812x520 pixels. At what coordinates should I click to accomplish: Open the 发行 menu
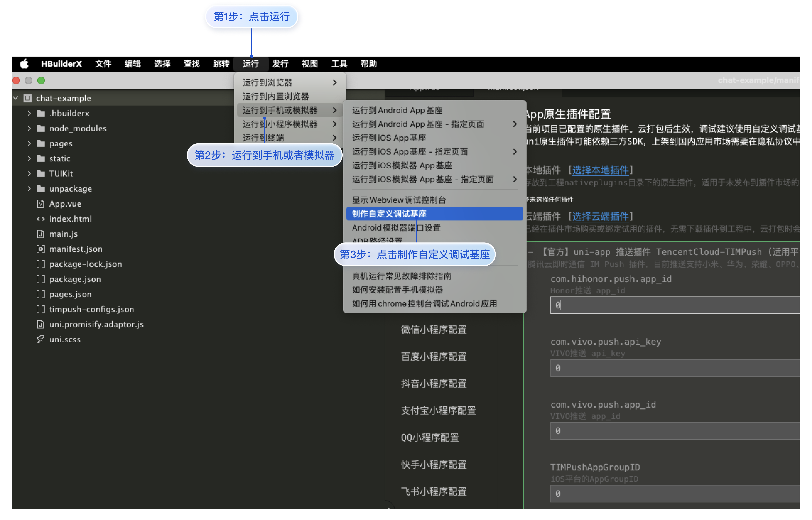point(280,64)
